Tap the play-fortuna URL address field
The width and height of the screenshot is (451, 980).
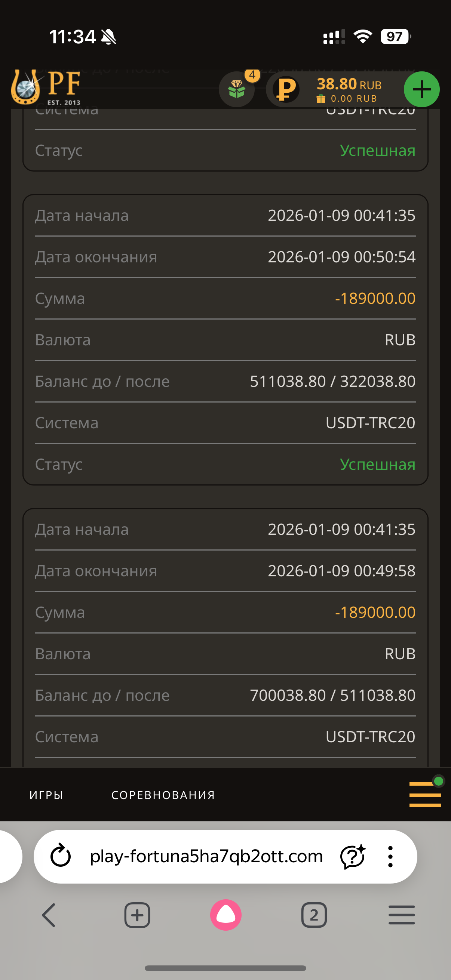206,856
